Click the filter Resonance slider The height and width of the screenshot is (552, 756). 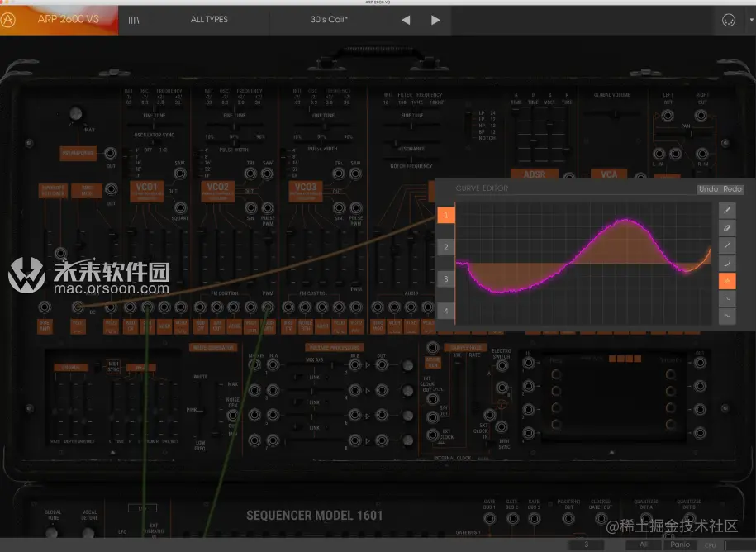(x=411, y=143)
